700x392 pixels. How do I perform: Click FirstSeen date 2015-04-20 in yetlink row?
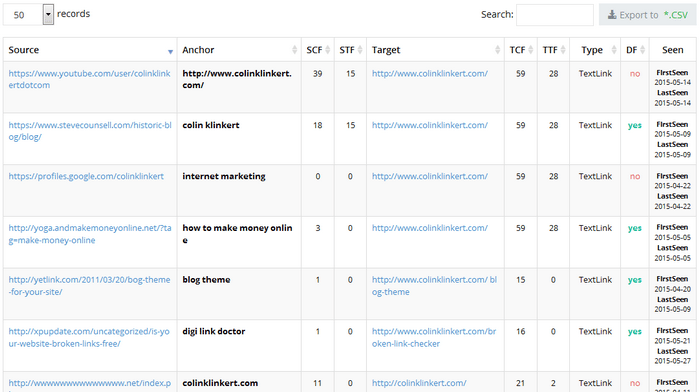click(x=672, y=289)
